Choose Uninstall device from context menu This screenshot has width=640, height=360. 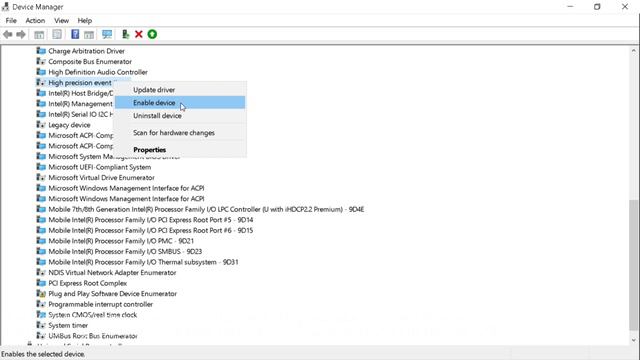tap(180, 116)
